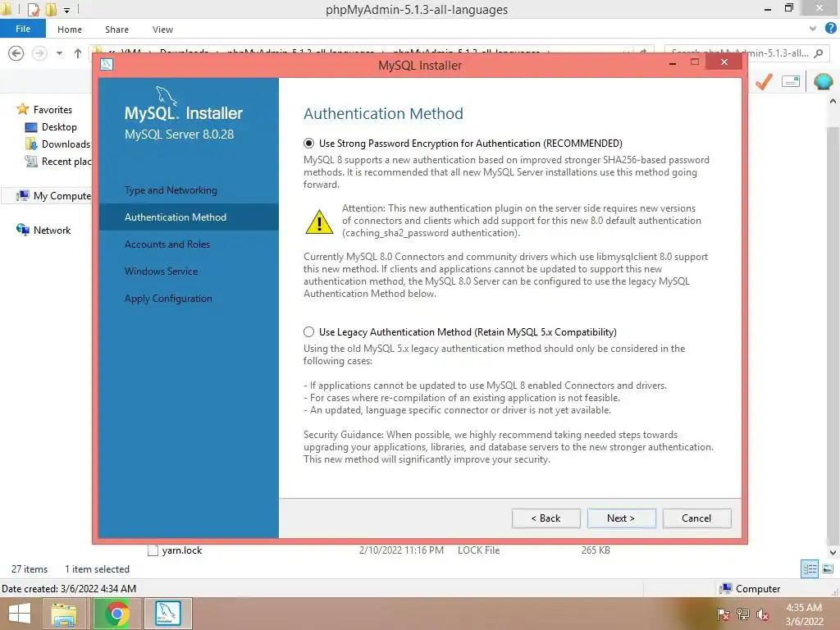The height and width of the screenshot is (630, 840).
Task: Click the Back button in MySQL Installer
Action: click(x=546, y=518)
